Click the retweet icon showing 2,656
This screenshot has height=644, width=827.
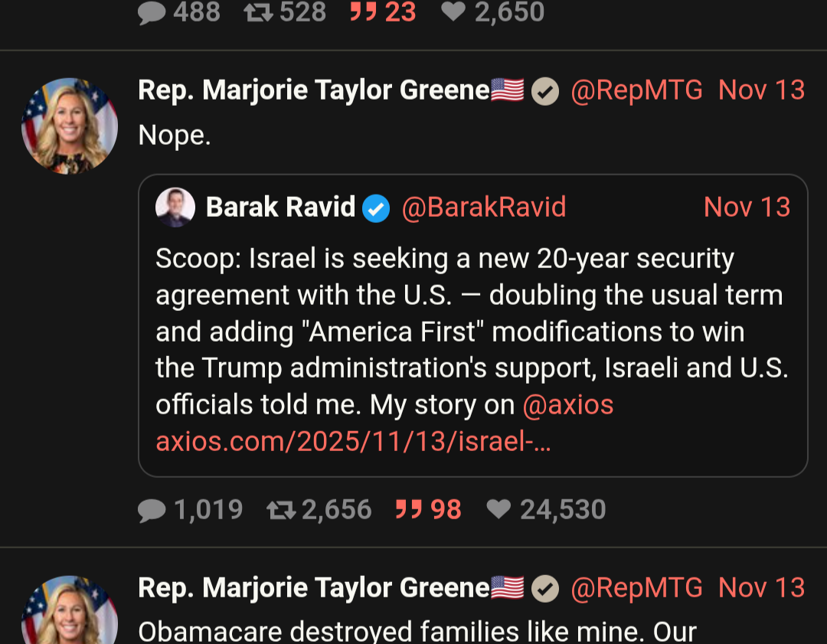[x=280, y=510]
